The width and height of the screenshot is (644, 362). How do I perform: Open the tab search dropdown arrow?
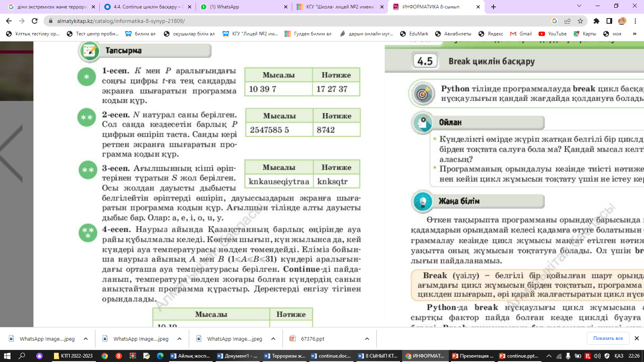[x=579, y=6]
